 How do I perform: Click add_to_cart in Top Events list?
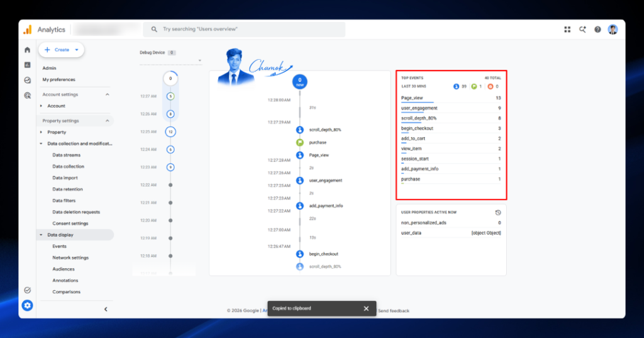point(451,138)
